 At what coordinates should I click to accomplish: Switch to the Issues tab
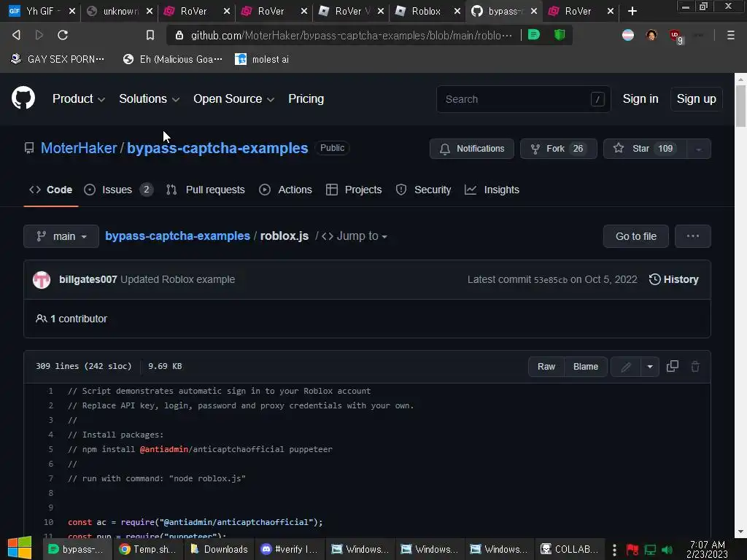click(x=118, y=190)
